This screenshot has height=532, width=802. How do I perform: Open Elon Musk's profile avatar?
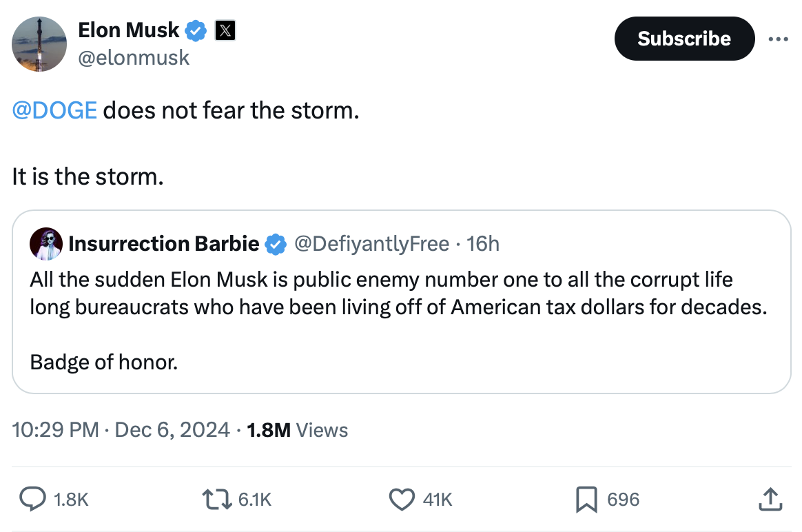point(40,44)
